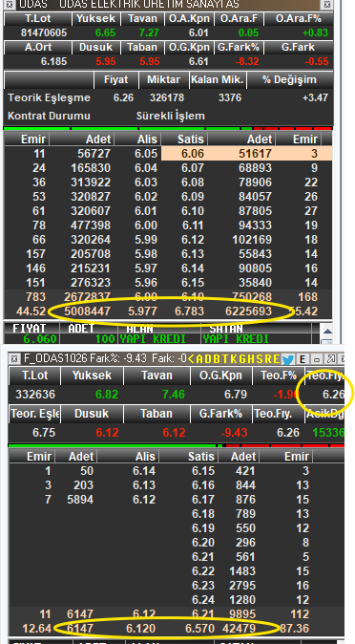The width and height of the screenshot is (355, 644).
Task: Click total bid quantity 5008447
Action: tap(87, 311)
